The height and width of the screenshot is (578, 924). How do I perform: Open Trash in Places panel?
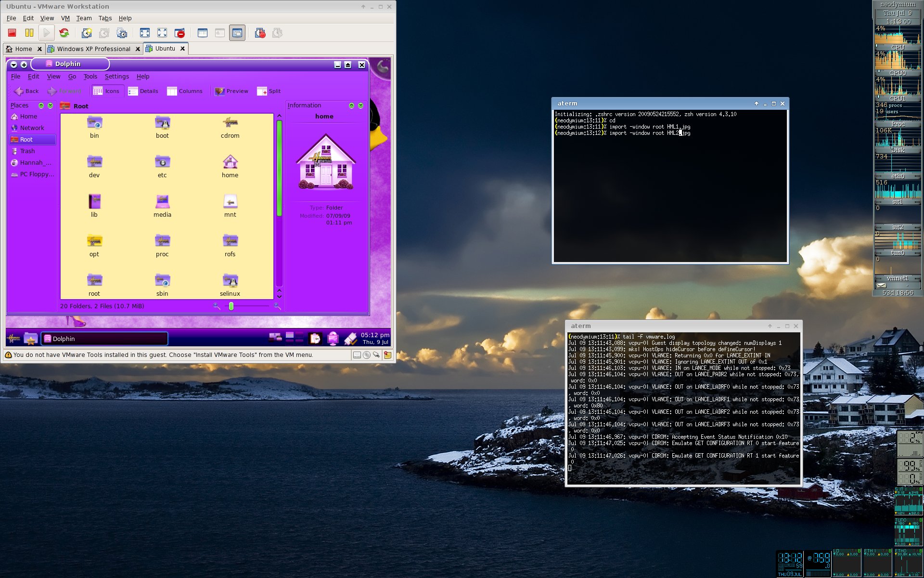click(x=32, y=151)
